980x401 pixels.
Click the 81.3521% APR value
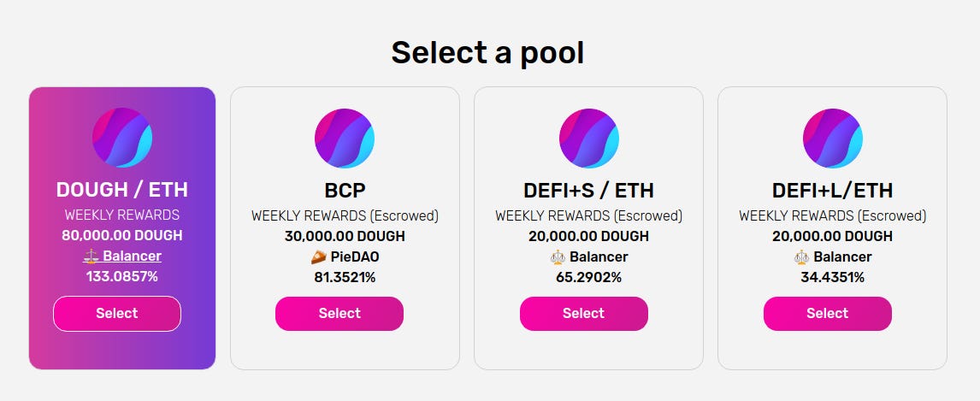345,277
